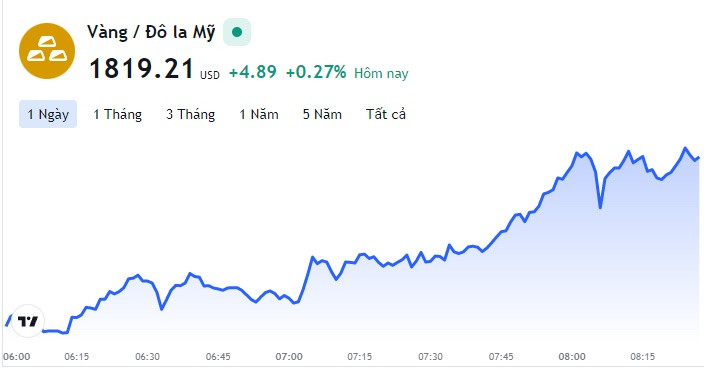Click the 07:30 time axis marker
The width and height of the screenshot is (704, 368).
431,357
